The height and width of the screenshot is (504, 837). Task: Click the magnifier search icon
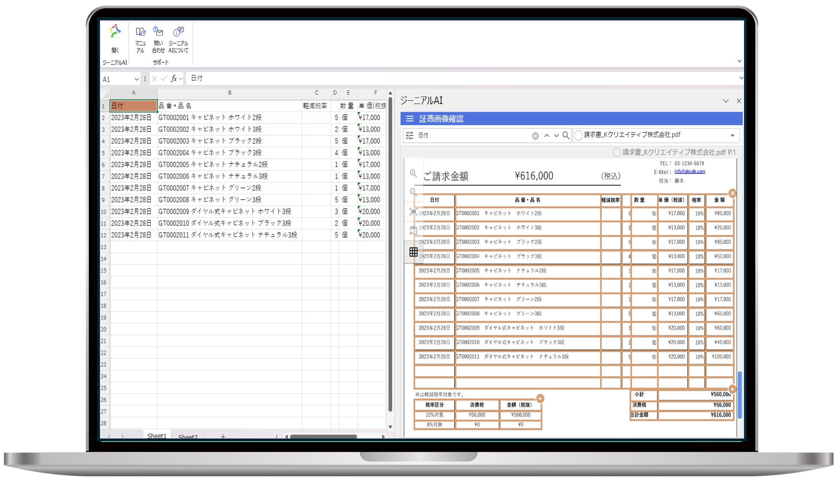pos(566,136)
